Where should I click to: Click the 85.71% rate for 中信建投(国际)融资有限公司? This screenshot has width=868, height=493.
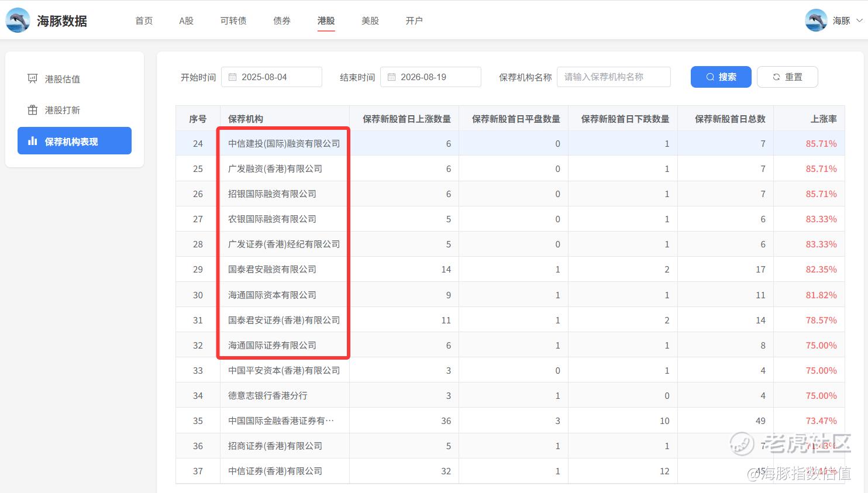[821, 144]
